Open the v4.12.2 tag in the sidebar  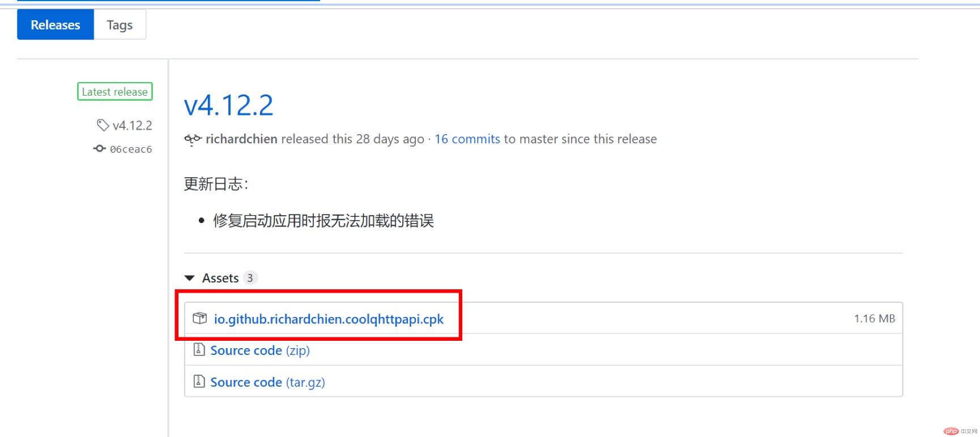click(x=133, y=126)
